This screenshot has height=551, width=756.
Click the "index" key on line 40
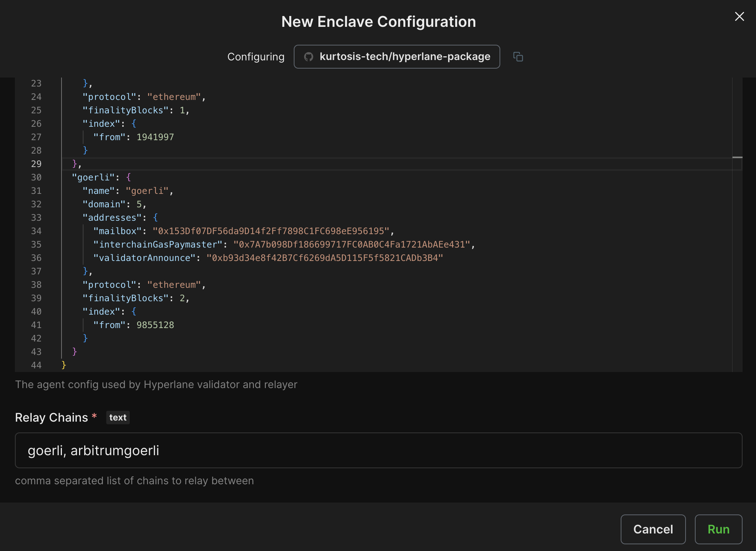click(x=101, y=312)
